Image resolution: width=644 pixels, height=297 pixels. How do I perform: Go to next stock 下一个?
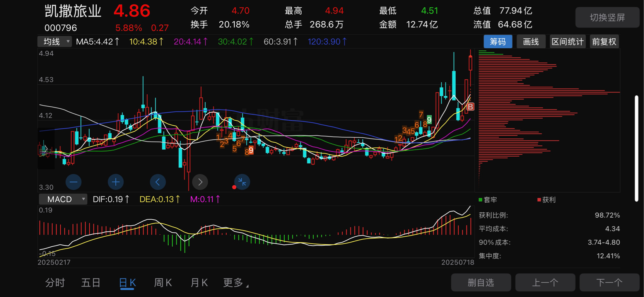coord(610,283)
